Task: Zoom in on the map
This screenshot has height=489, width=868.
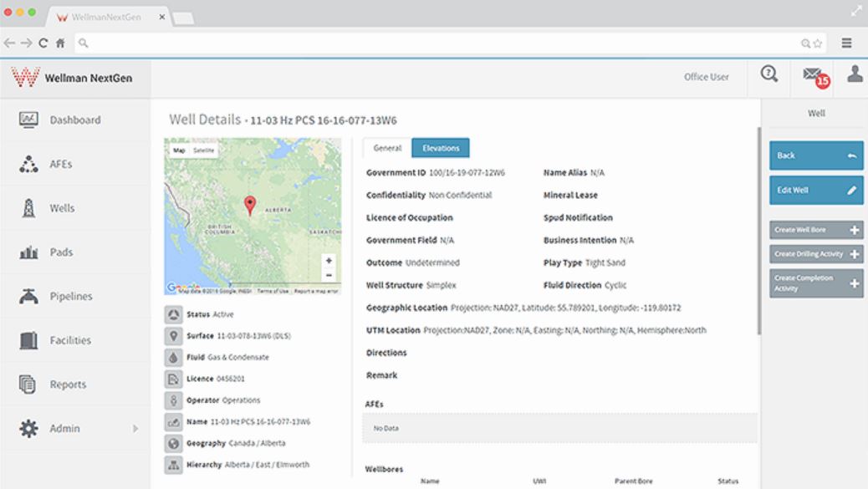Action: click(329, 261)
